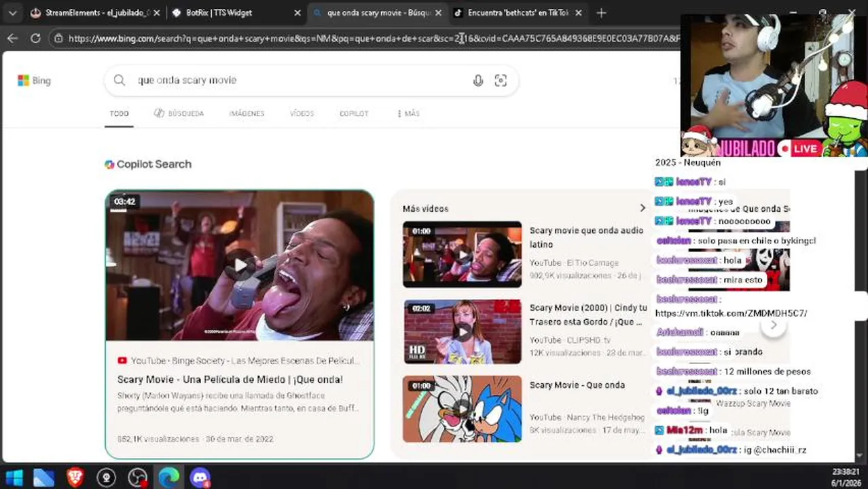The height and width of the screenshot is (489, 868).
Task: Play the Sonic 'Que onda' thumbnail
Action: [462, 409]
